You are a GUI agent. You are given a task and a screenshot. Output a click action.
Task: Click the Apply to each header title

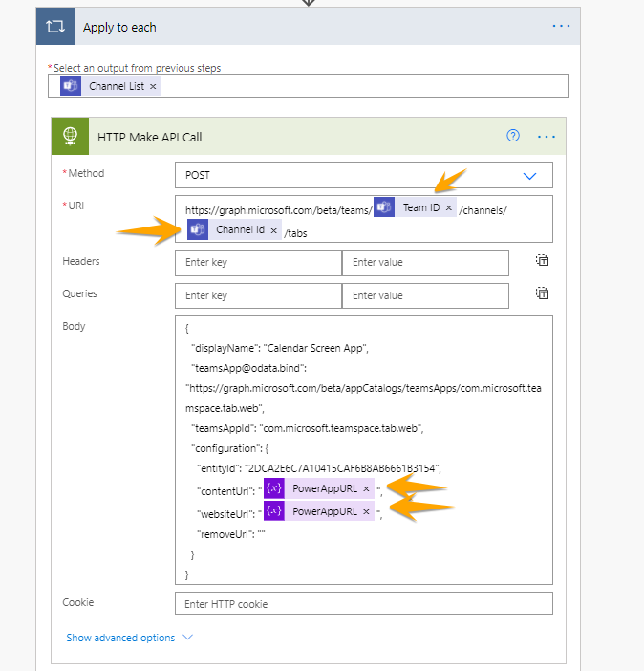[119, 28]
